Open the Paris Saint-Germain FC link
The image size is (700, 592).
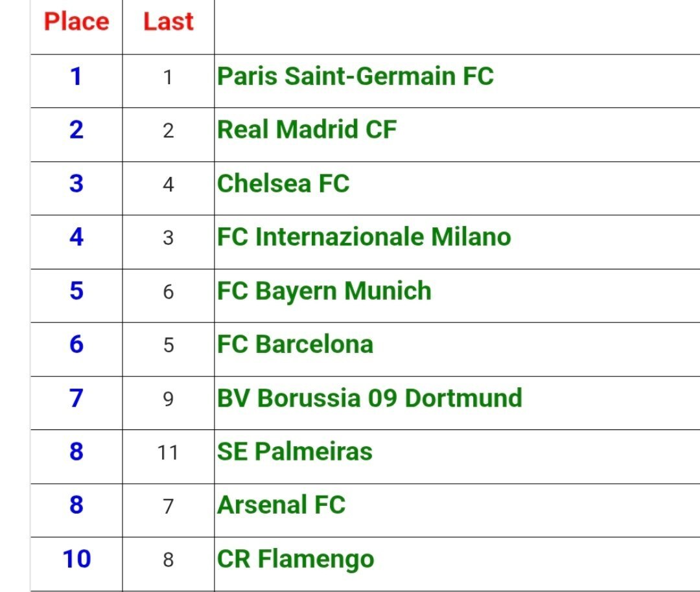point(355,76)
